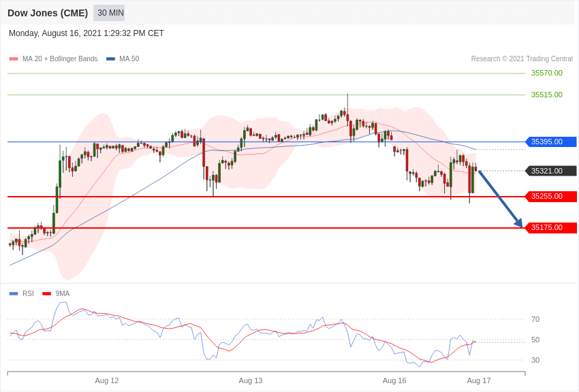Viewport: 579px width, 392px height.
Task: Click the blue downward forecast arrow head
Action: [518, 223]
